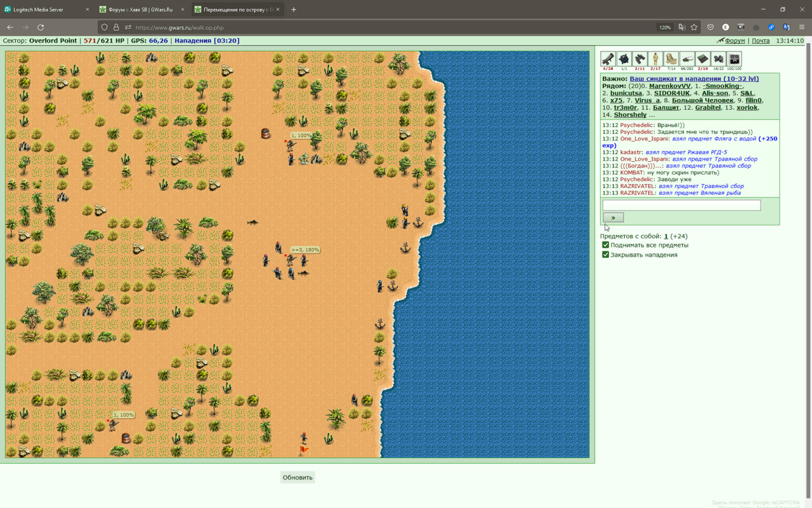Click the 'Обновить' refresh button
This screenshot has height=508, width=812.
click(298, 478)
